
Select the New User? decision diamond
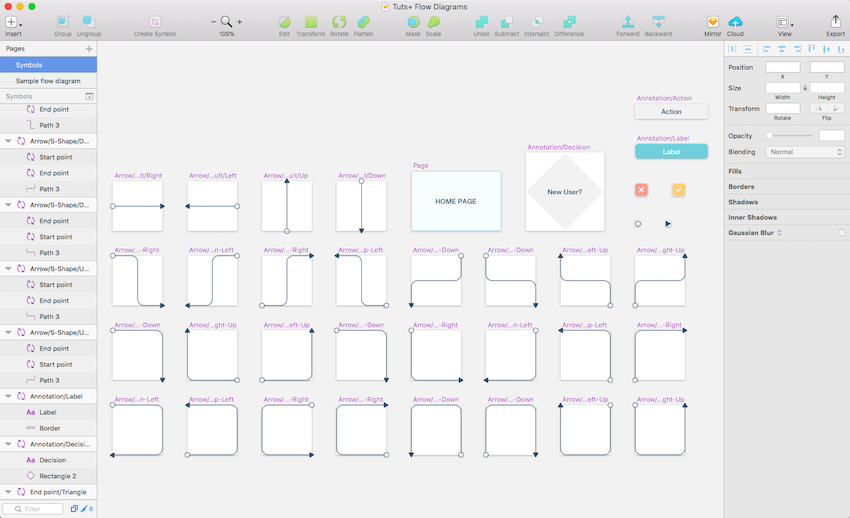[x=565, y=192]
